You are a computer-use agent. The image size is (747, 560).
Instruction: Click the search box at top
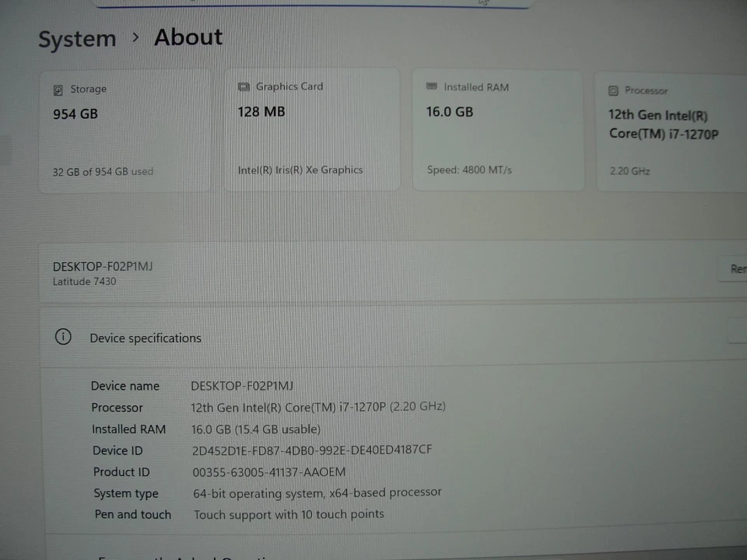tap(311, 4)
